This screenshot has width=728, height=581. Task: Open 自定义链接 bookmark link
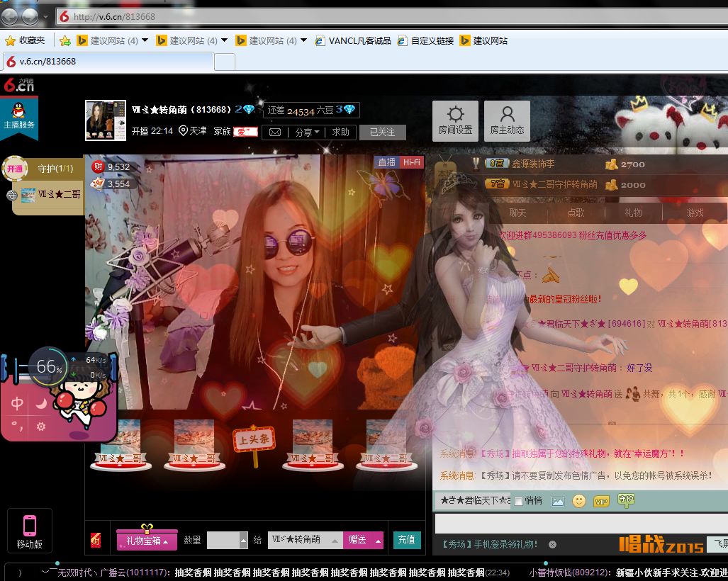[426, 41]
